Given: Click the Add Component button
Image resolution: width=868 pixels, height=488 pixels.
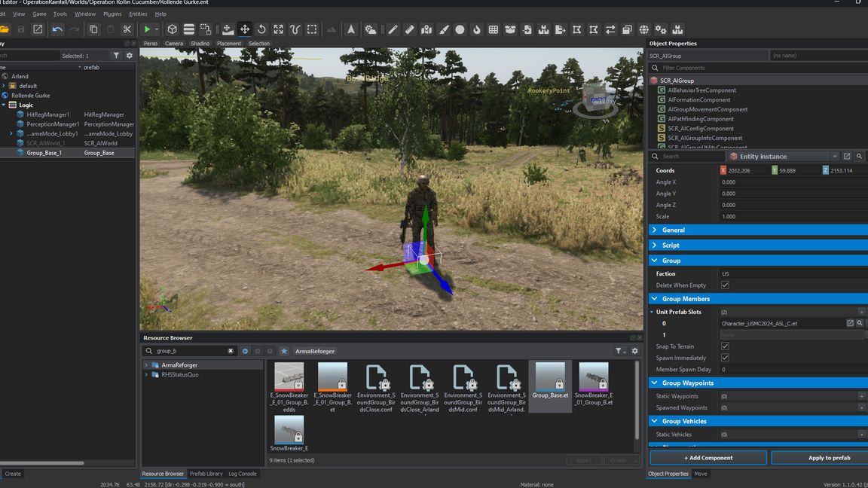Looking at the screenshot, I should click(x=708, y=458).
